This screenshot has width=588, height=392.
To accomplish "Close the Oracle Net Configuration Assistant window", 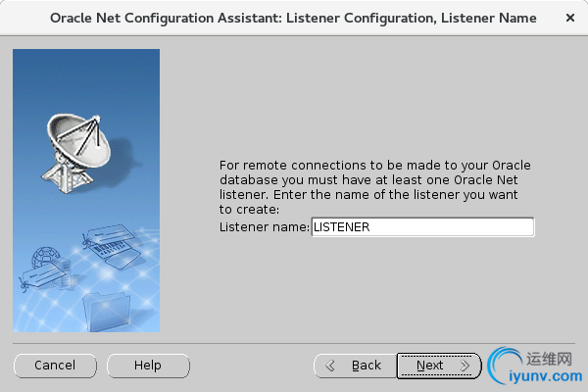I will (x=570, y=18).
